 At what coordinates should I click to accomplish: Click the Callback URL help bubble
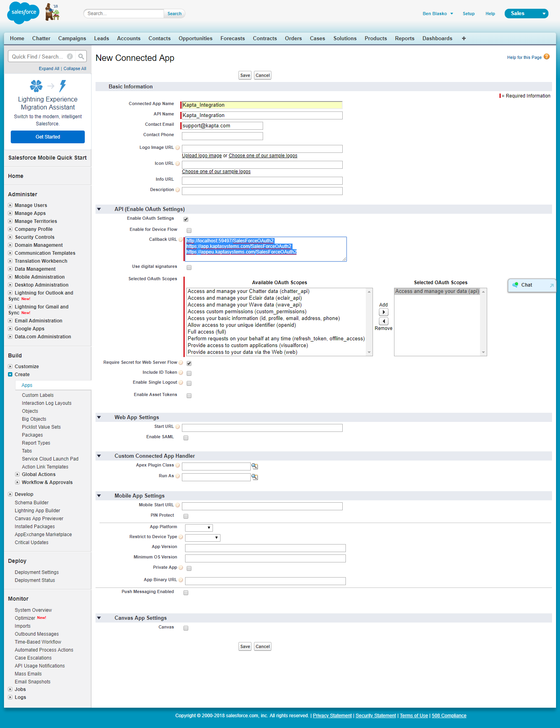pyautogui.click(x=181, y=240)
